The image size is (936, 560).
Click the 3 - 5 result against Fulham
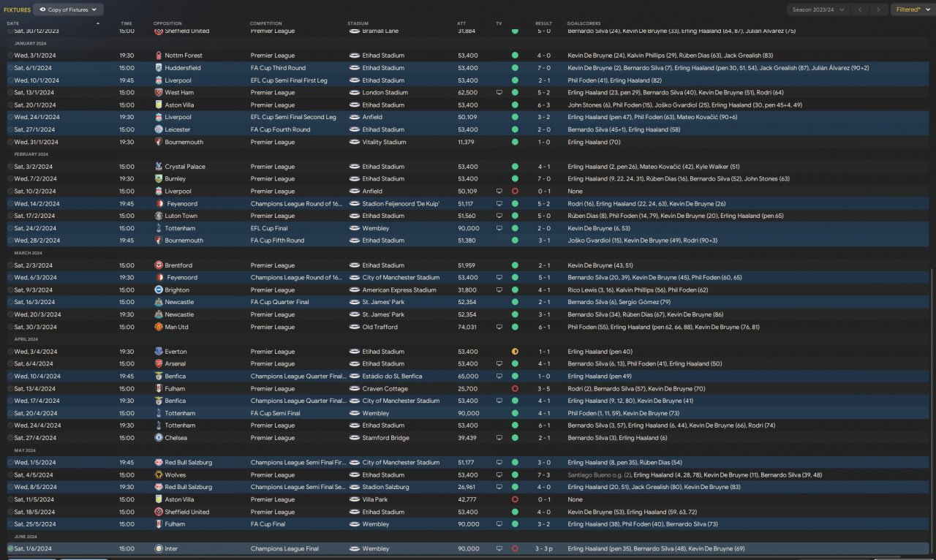coord(543,388)
